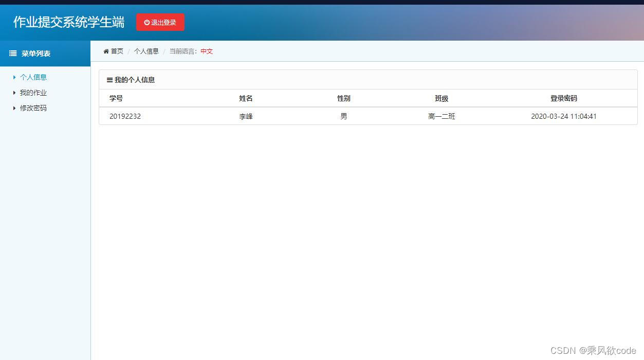The height and width of the screenshot is (360, 644).
Task: Click the 姓名 column header
Action: (246, 98)
